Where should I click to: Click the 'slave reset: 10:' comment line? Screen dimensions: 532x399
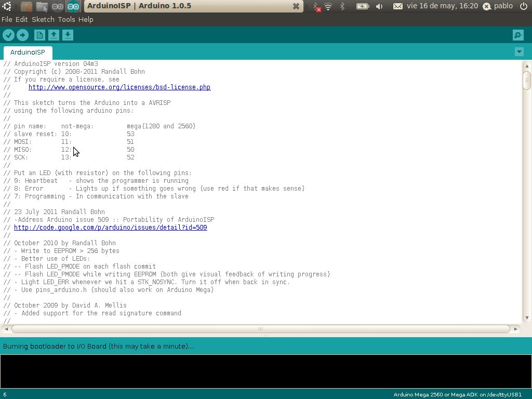pyautogui.click(x=69, y=134)
